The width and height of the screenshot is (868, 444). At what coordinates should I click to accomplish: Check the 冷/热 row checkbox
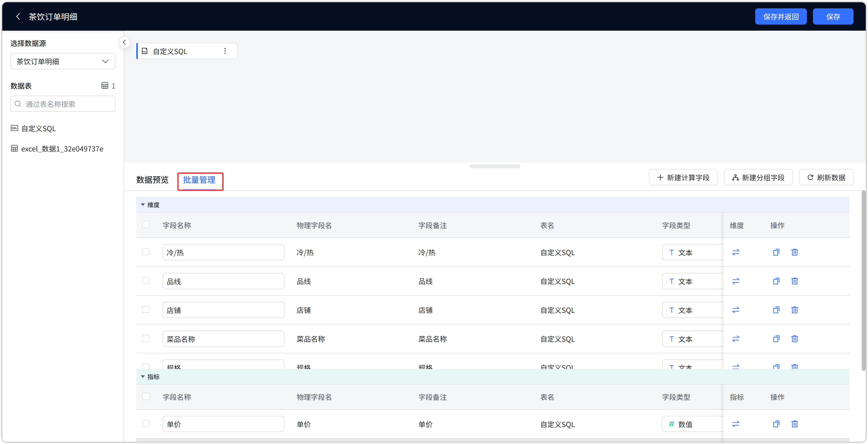coord(146,252)
